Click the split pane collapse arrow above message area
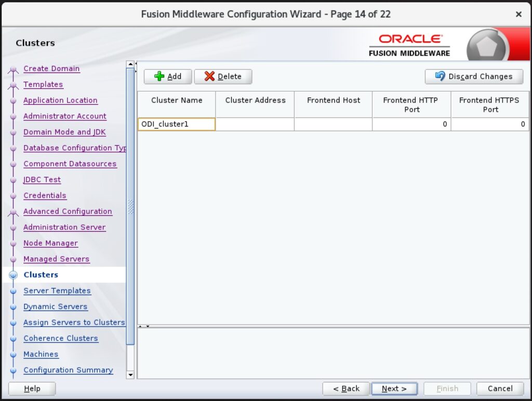This screenshot has width=532, height=401. (140, 326)
